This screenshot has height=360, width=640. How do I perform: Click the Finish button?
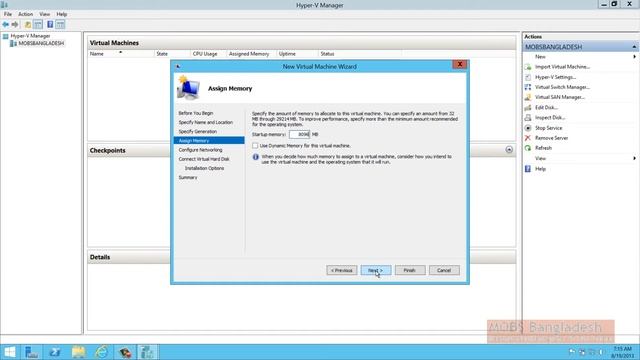410,270
